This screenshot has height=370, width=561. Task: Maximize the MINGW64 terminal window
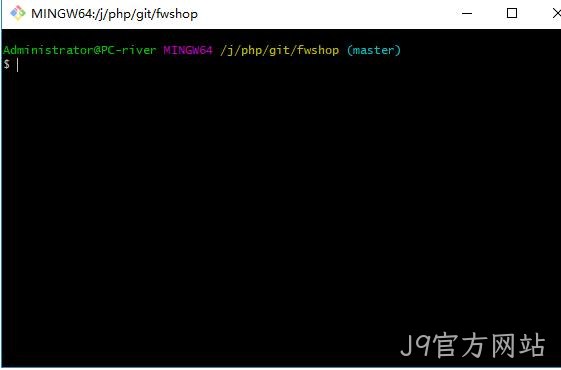[512, 14]
